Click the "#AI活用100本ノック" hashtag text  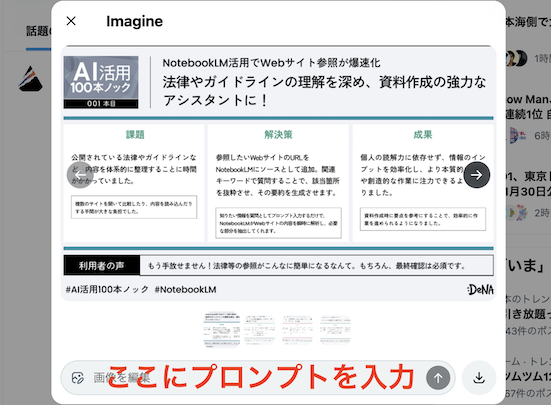107,289
